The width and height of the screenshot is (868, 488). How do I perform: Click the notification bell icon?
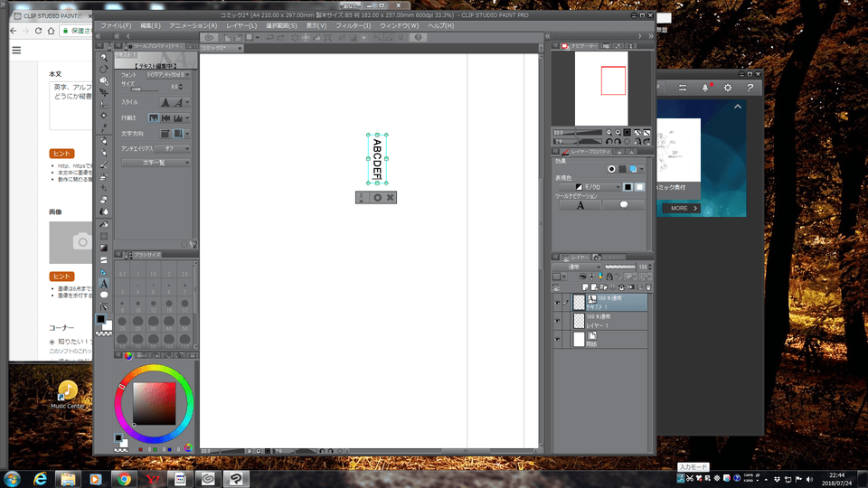pyautogui.click(x=705, y=88)
